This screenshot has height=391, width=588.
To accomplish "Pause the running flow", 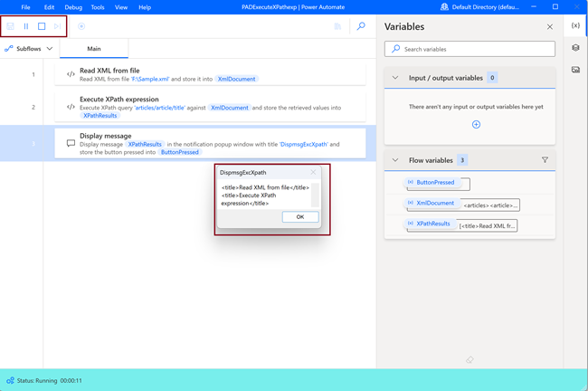I will (26, 26).
